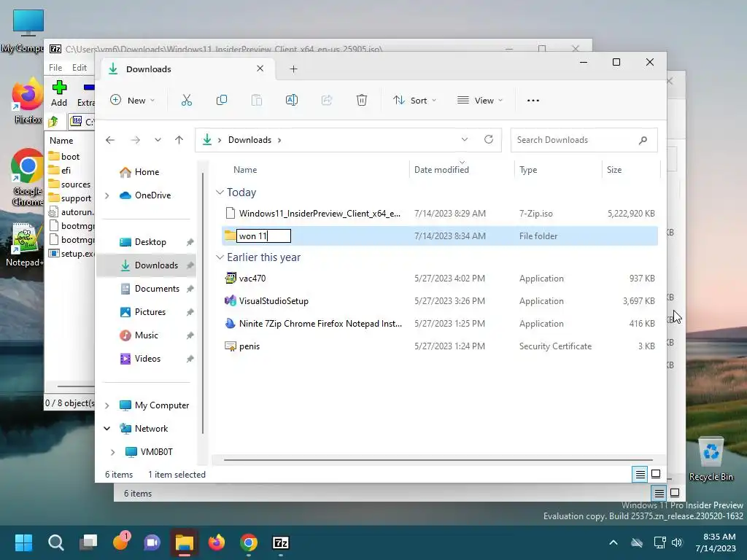Open the See more ellipsis menu
This screenshot has height=560, width=747.
click(x=533, y=101)
